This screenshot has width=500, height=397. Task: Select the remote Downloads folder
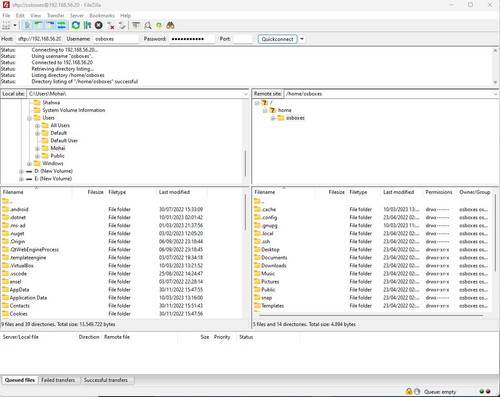[274, 266]
